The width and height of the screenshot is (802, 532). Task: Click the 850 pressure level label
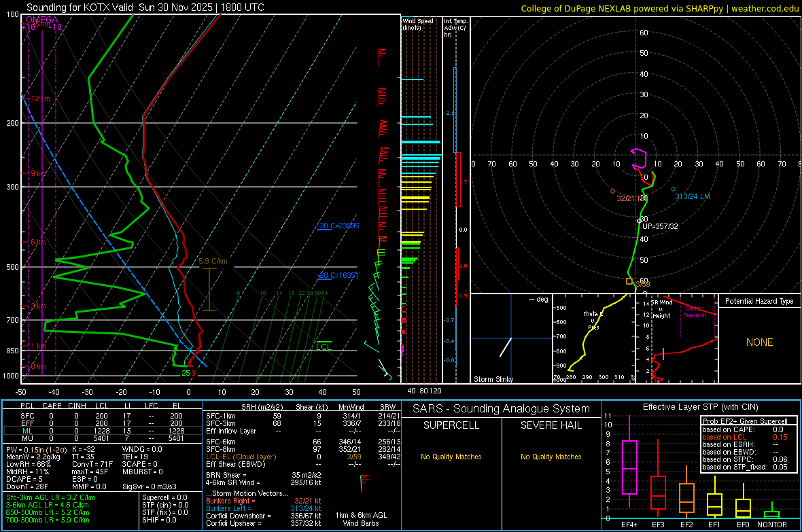[12, 351]
